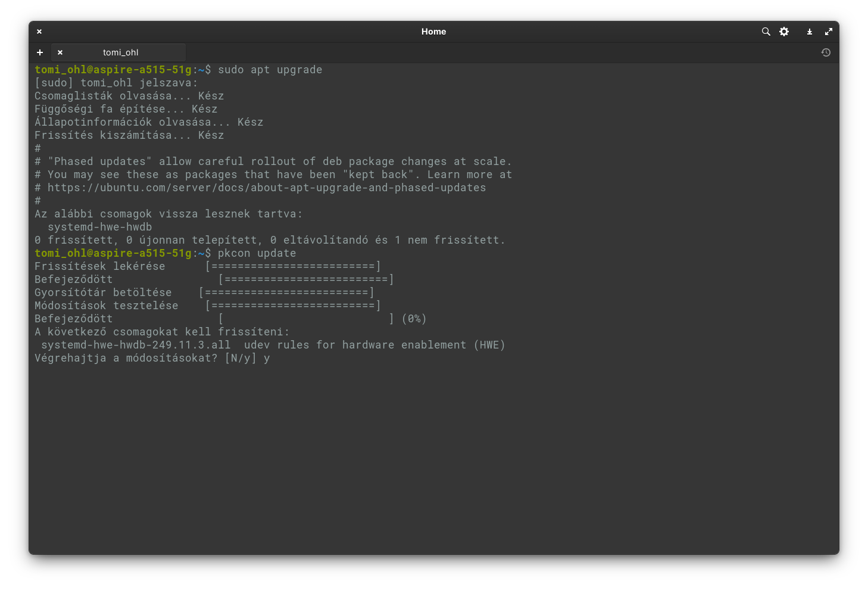Click the download arrow icon in the header
Screen dimensions: 868x591
pos(810,32)
